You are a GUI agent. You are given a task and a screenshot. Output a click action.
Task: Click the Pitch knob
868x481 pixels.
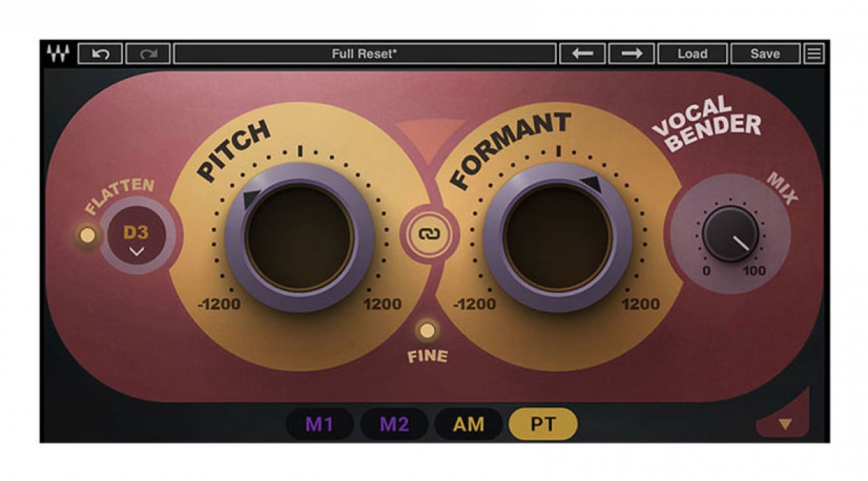click(299, 237)
